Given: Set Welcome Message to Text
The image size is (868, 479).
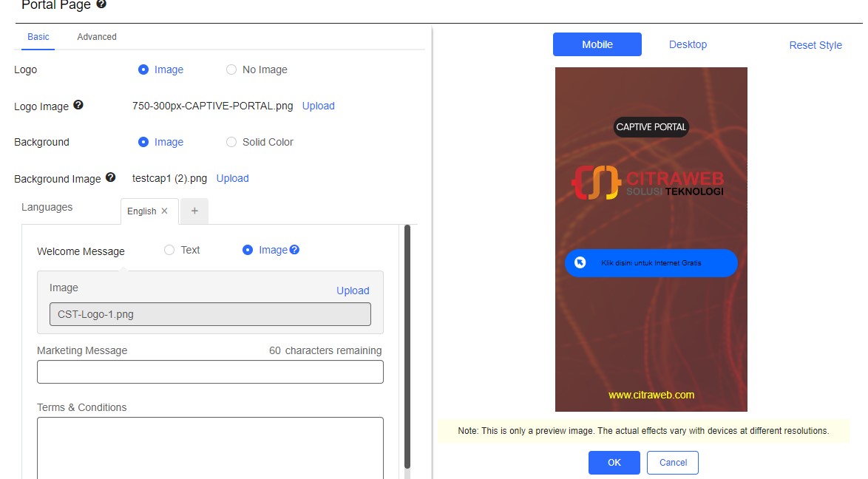Looking at the screenshot, I should pos(169,250).
